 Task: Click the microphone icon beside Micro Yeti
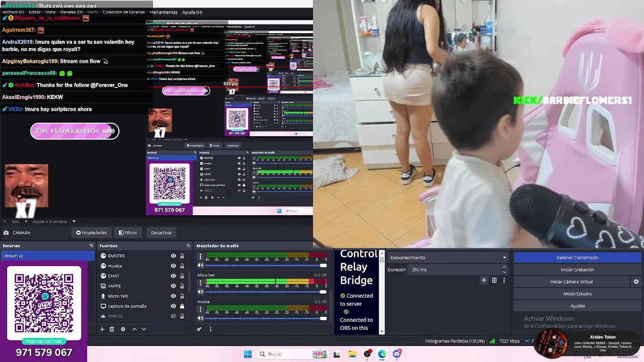pos(103,296)
